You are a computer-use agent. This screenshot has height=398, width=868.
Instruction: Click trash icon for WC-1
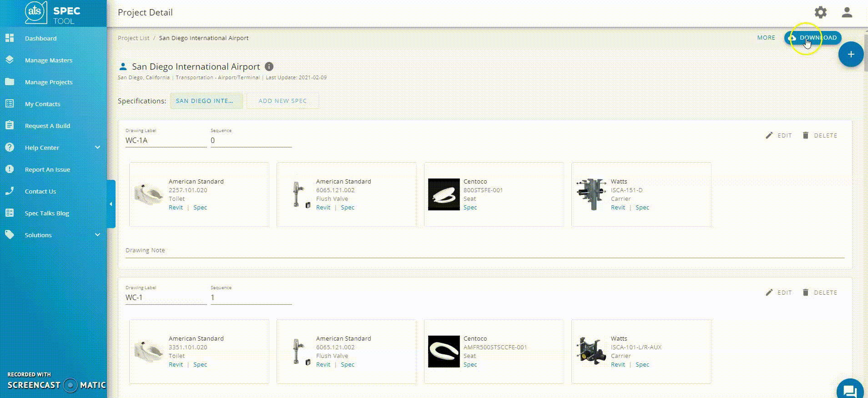coord(806,292)
